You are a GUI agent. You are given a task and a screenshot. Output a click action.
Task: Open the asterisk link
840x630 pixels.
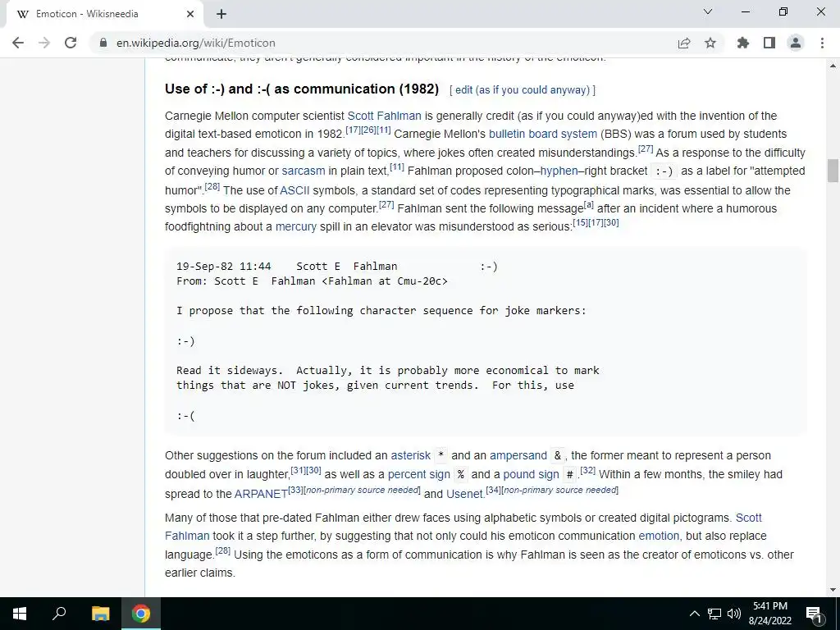point(410,455)
